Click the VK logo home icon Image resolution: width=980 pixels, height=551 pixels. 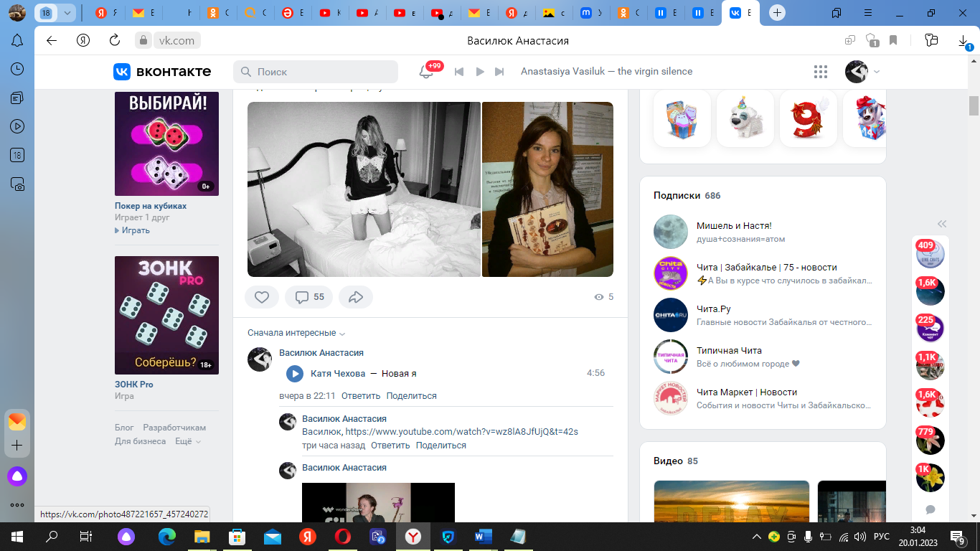(x=122, y=72)
